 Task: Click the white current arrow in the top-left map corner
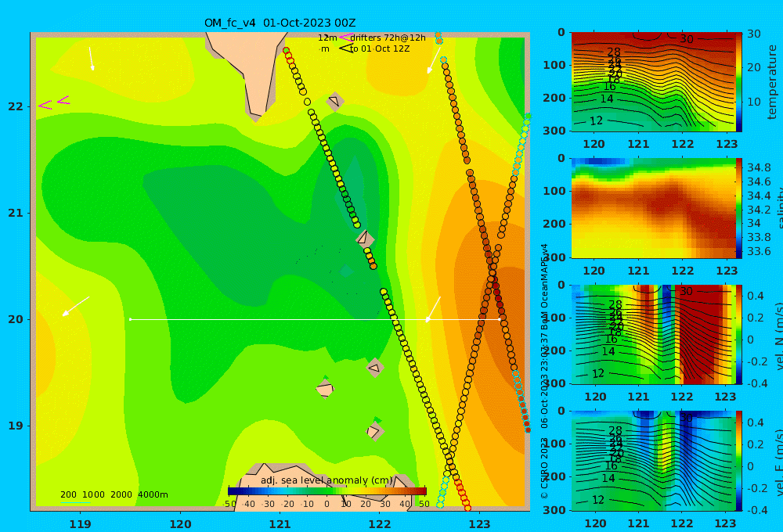tap(92, 59)
